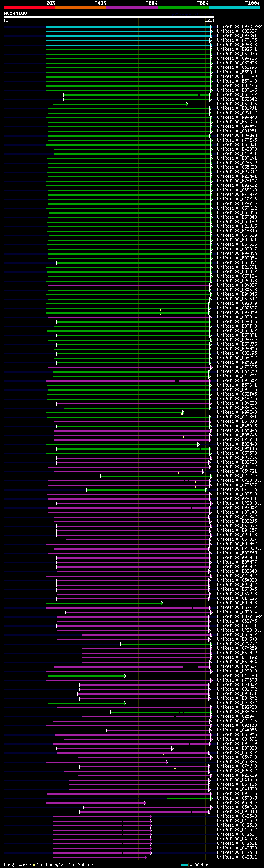
Task: Select the UniRef100_C0PK27 label
Action: [x=237, y=703]
